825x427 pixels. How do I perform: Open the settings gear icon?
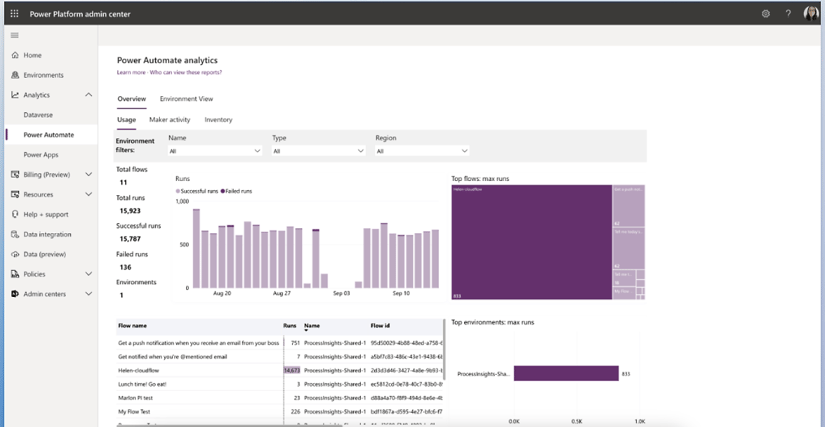(765, 14)
